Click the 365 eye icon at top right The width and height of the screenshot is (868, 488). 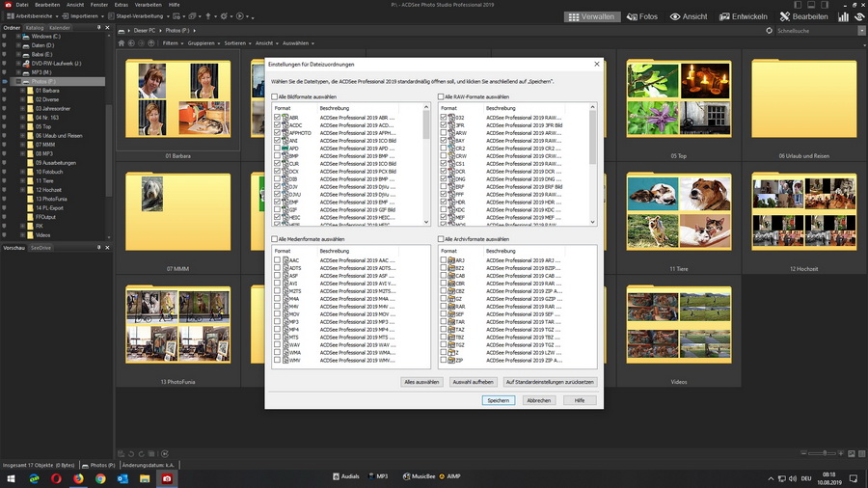point(857,16)
